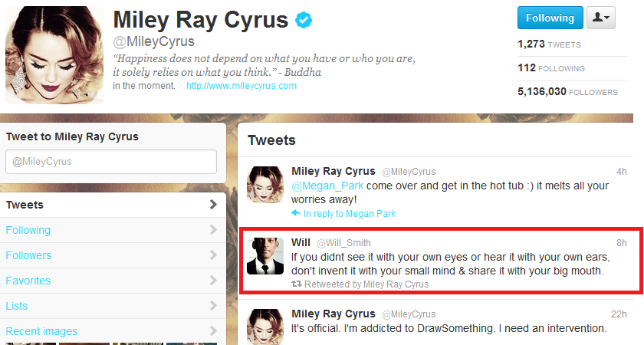View the 5,136,030 Followers count

[567, 91]
